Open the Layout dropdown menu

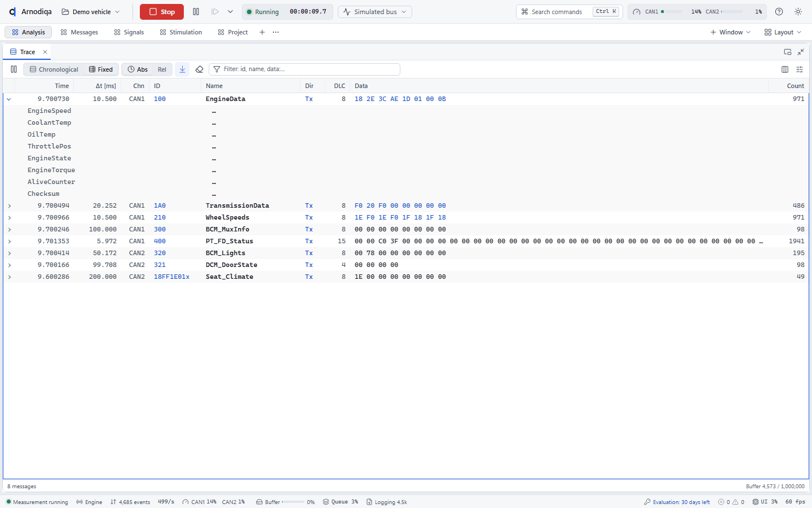[x=783, y=32]
